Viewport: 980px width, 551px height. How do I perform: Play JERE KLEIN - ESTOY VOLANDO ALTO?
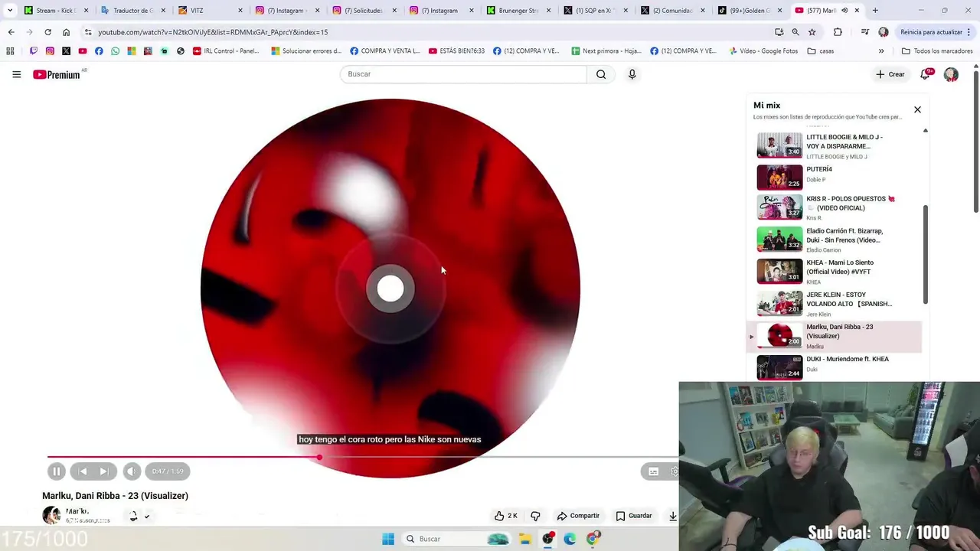835,303
